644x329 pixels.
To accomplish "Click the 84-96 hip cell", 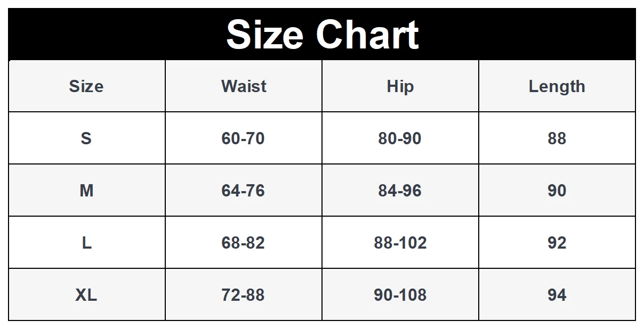I will click(x=400, y=191).
